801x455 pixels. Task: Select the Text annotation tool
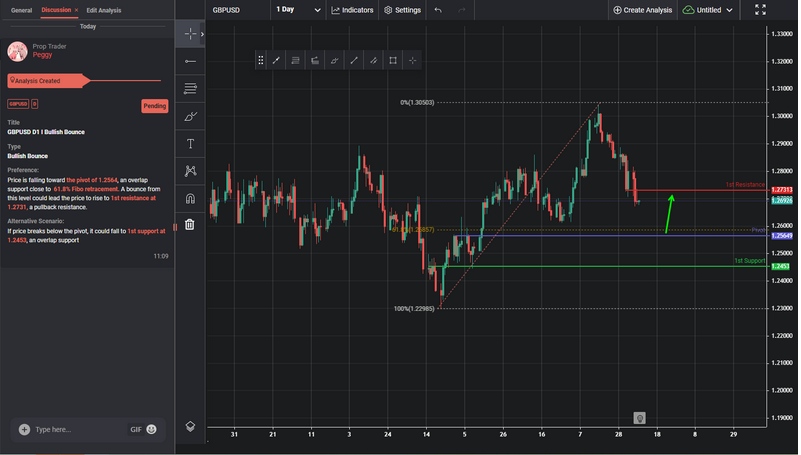click(x=190, y=144)
